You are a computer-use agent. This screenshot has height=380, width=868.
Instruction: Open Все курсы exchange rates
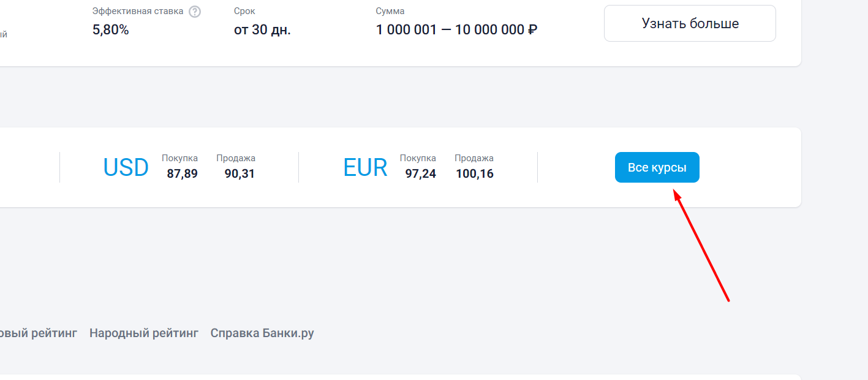click(657, 167)
